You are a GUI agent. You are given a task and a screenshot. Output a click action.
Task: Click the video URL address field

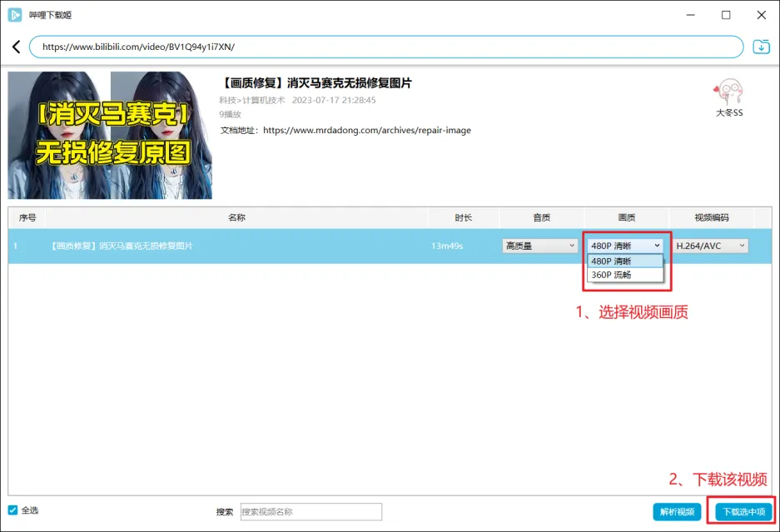(386, 47)
